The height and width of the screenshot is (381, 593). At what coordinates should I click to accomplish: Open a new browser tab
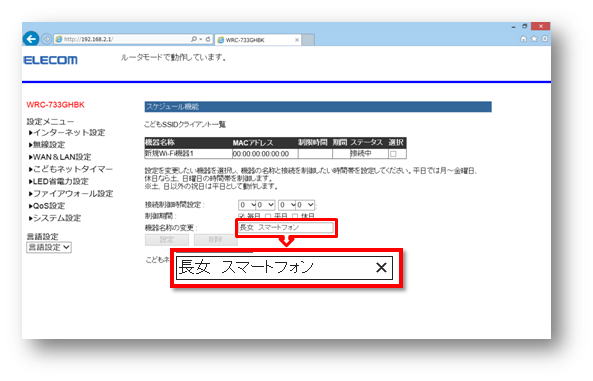(308, 40)
